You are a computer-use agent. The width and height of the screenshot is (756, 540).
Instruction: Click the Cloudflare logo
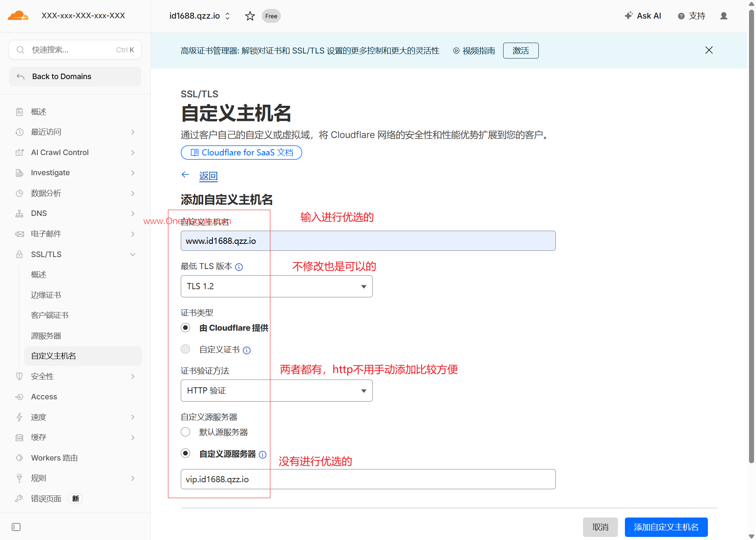click(18, 16)
